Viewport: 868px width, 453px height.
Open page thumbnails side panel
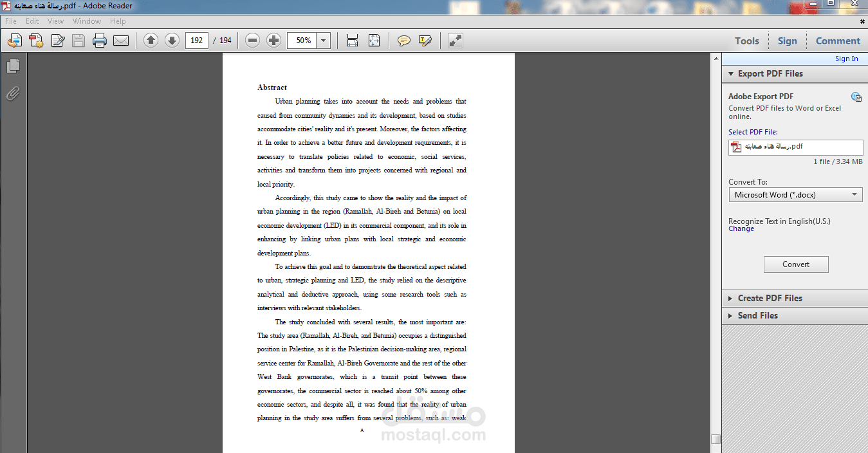13,66
